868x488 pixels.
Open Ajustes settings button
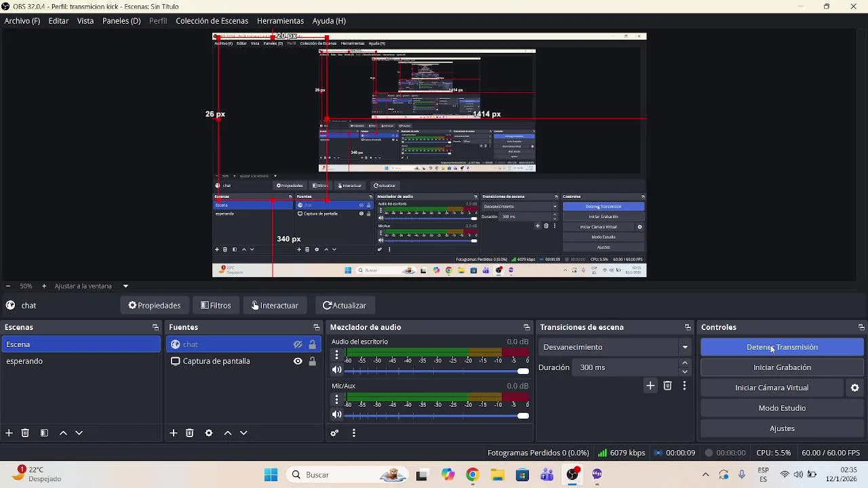[x=782, y=428]
